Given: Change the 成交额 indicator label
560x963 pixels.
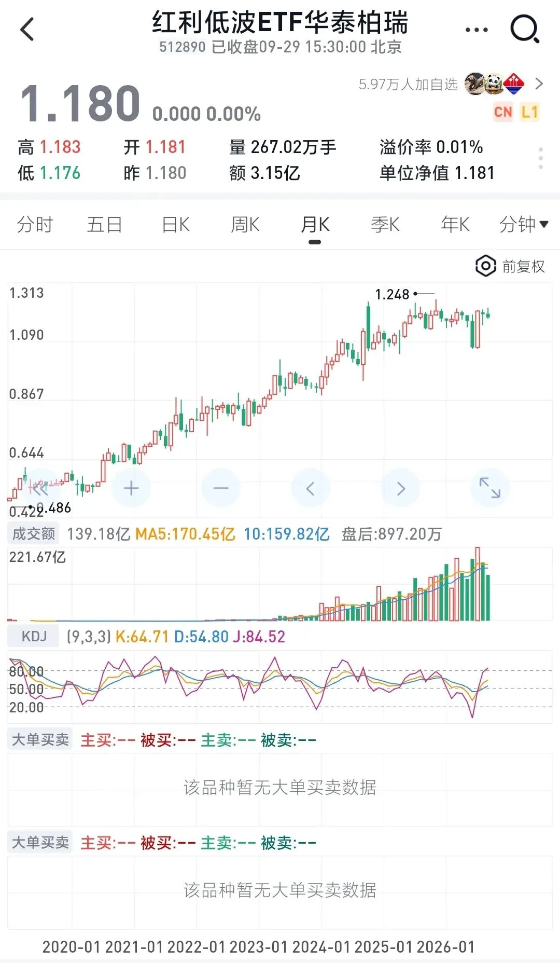Looking at the screenshot, I should [34, 534].
